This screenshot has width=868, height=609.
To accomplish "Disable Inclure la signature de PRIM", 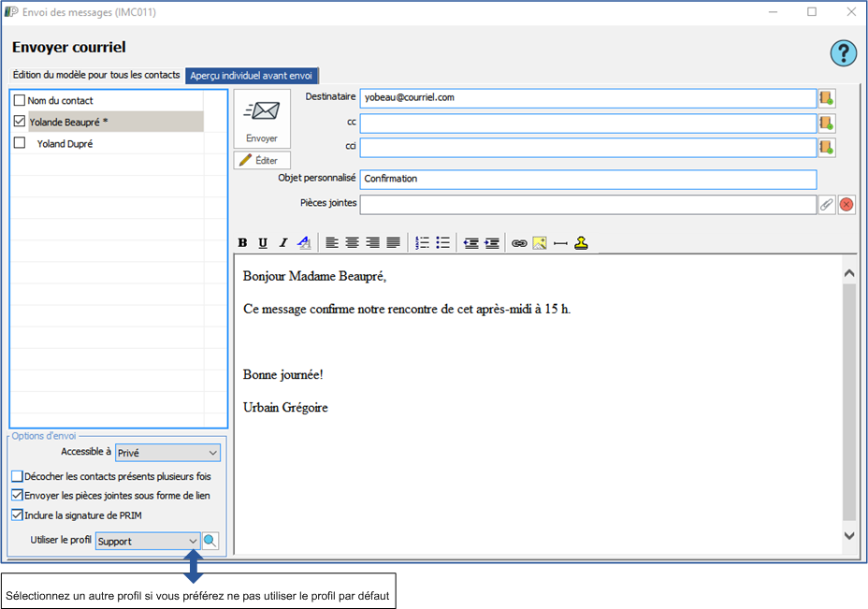I will pos(18,515).
